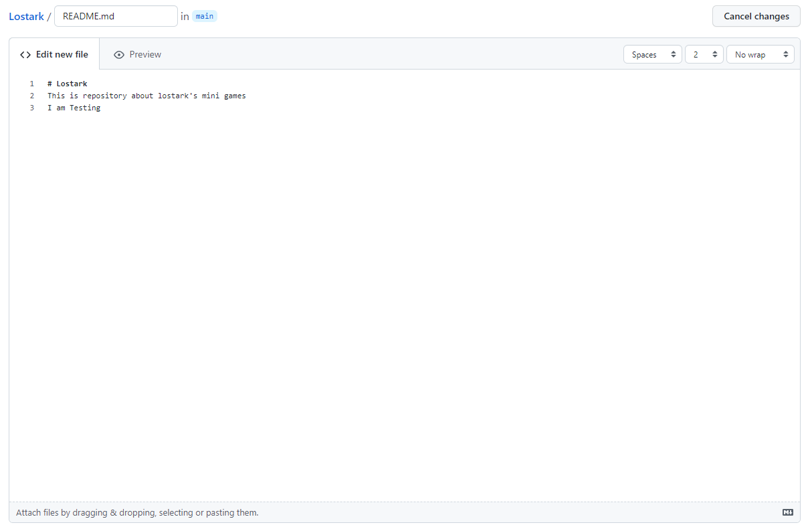Click the eye icon on the Preview tab

119,55
